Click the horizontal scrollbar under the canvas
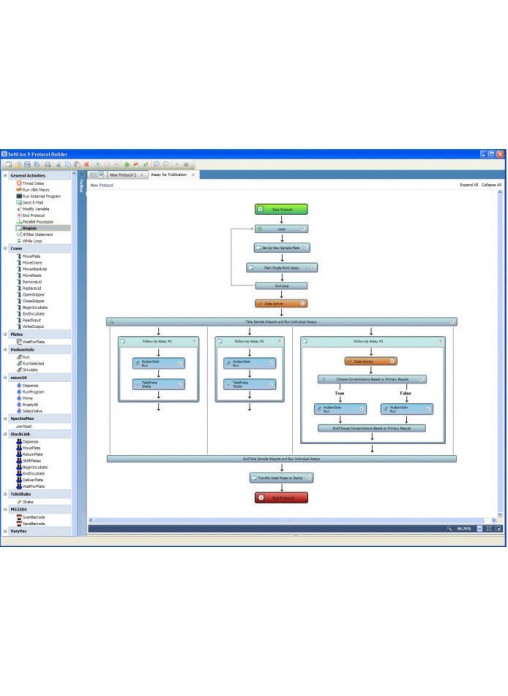Screen dimensions: 508x696 click(293, 520)
